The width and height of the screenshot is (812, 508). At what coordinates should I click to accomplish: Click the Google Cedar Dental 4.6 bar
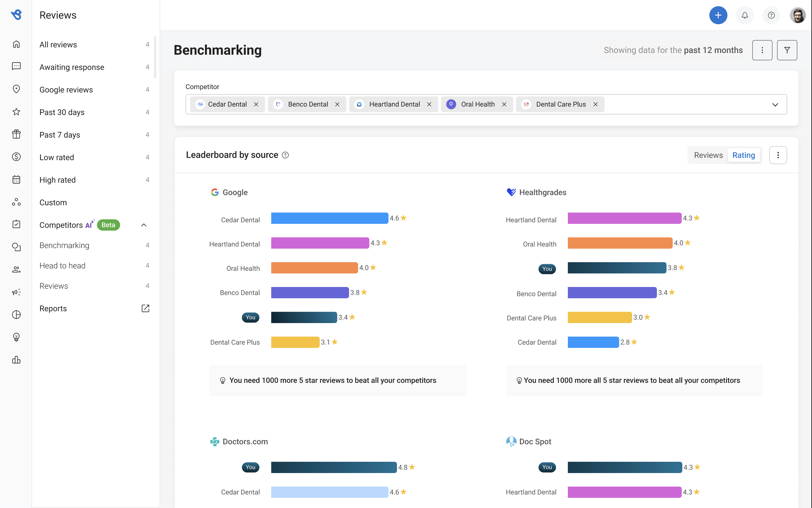329,218
